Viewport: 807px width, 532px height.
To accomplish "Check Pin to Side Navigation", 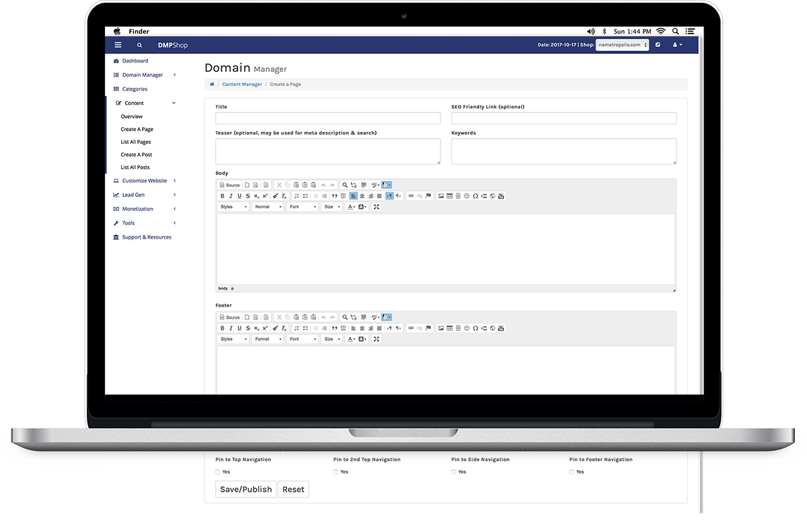I will (454, 472).
